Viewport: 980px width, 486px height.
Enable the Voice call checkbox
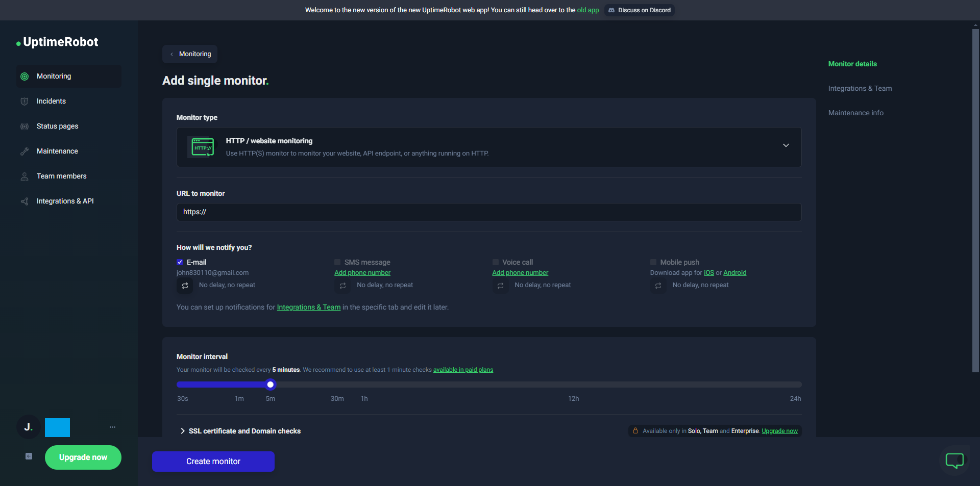tap(495, 262)
